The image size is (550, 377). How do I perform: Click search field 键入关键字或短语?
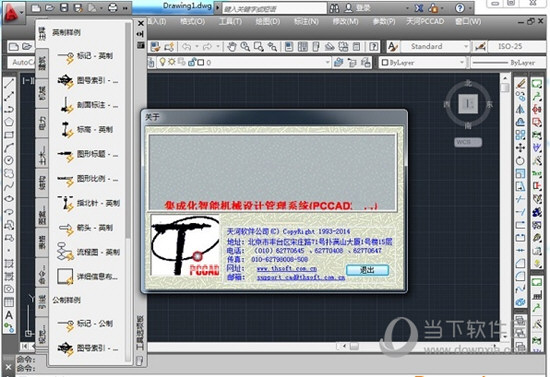pos(274,8)
